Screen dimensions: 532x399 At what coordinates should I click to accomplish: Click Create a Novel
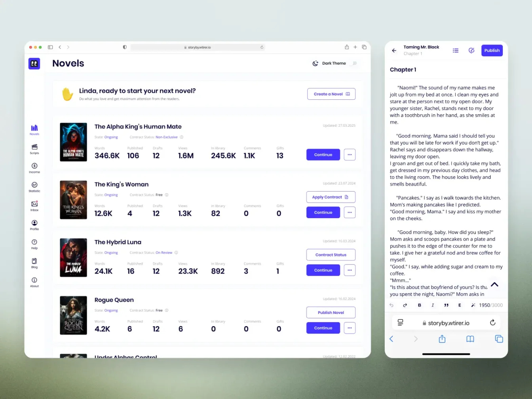click(331, 94)
